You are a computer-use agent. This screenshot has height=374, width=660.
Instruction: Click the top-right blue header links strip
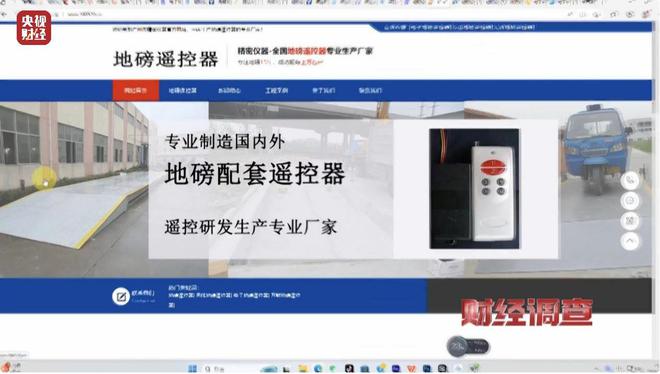pos(459,27)
